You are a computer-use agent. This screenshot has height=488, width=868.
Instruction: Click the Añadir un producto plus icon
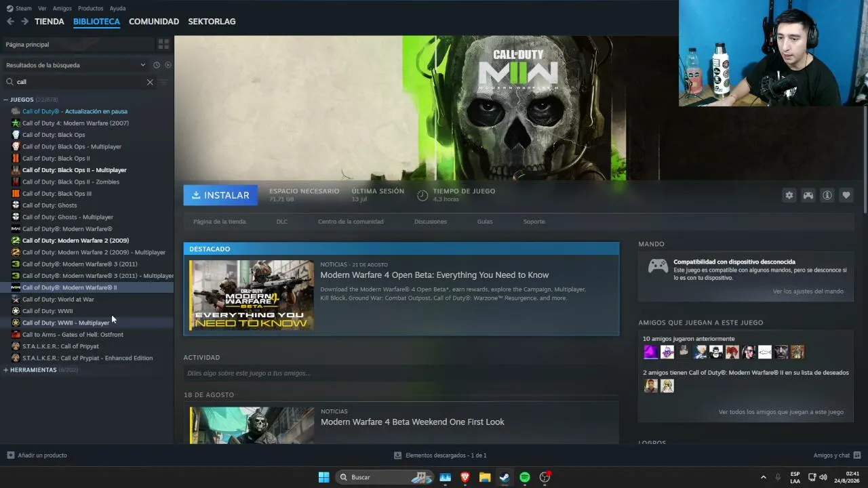tap(10, 455)
